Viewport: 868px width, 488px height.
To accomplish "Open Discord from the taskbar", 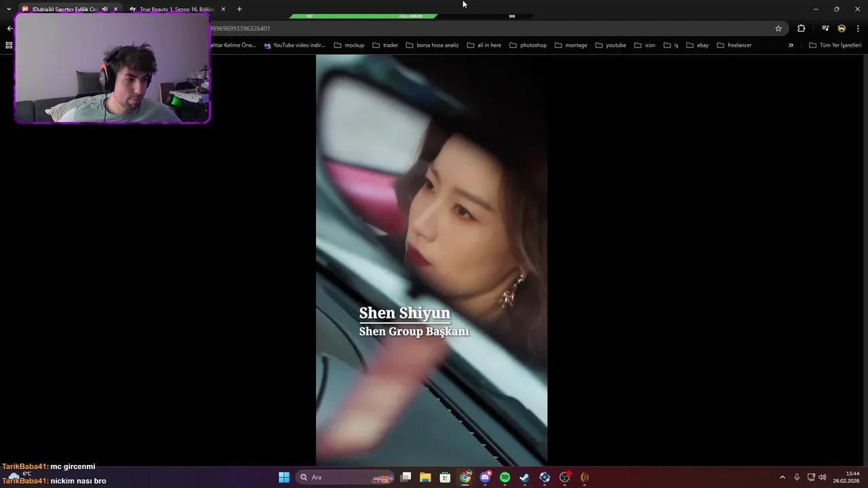I will tap(485, 477).
